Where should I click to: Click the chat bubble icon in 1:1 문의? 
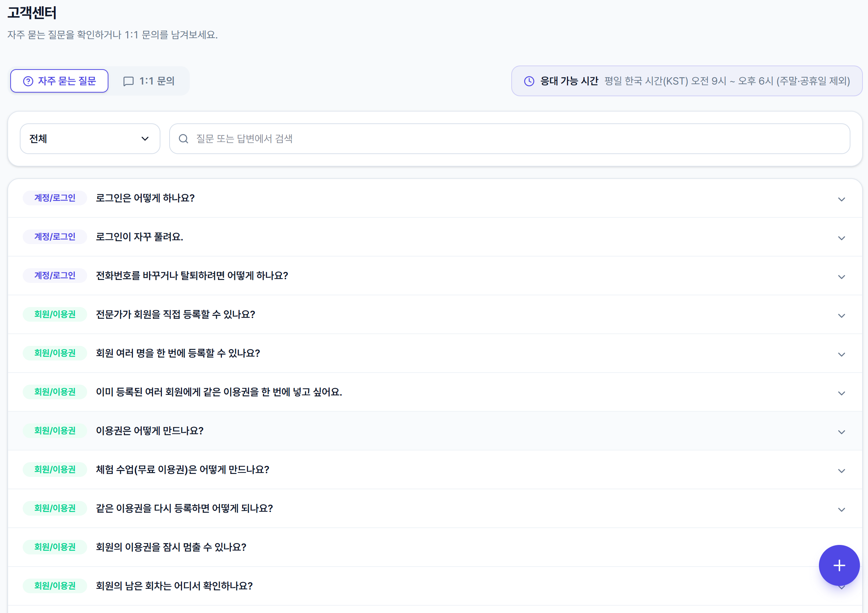129,81
